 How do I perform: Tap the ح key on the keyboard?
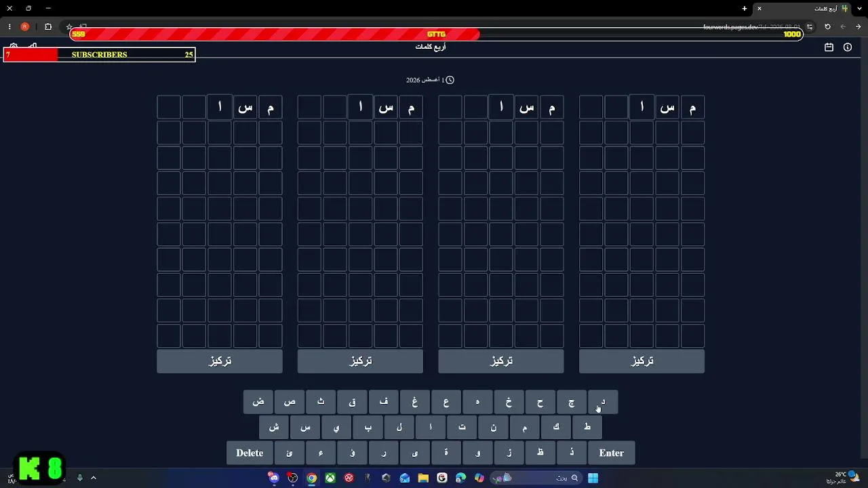pyautogui.click(x=540, y=402)
